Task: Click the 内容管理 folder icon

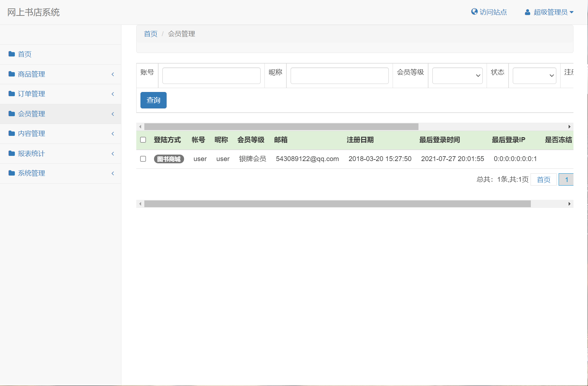Action: (11, 134)
